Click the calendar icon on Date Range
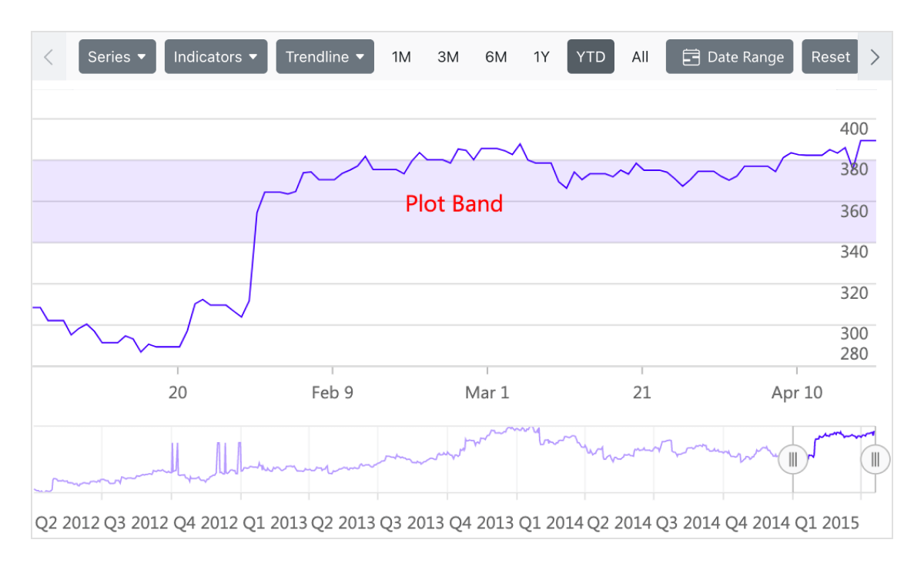The height and width of the screenshot is (570, 924). click(691, 57)
